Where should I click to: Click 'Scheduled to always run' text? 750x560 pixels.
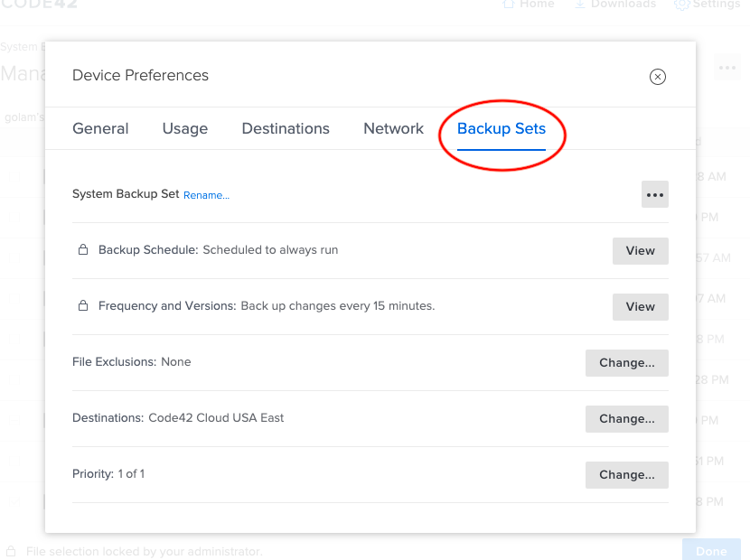click(270, 249)
